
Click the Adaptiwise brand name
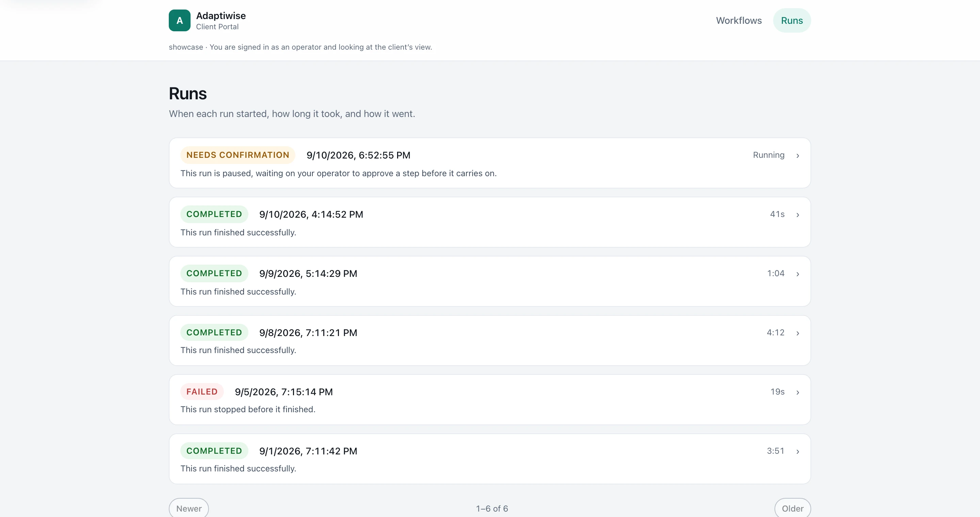[x=221, y=16]
